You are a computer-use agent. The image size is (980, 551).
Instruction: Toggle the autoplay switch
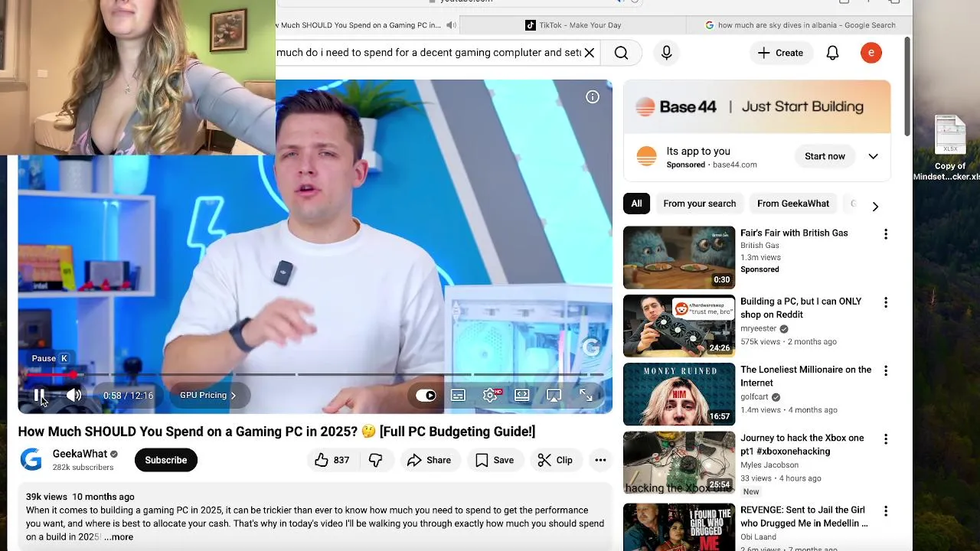point(426,396)
